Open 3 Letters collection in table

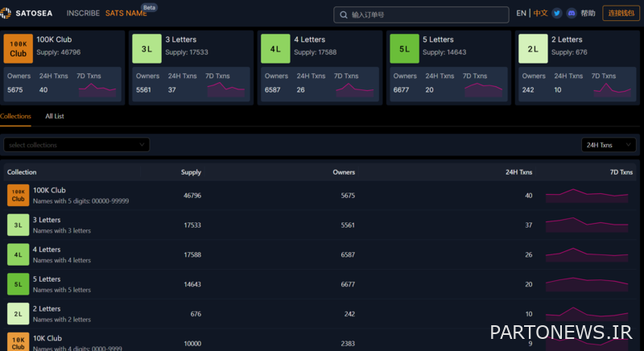pyautogui.click(x=47, y=220)
